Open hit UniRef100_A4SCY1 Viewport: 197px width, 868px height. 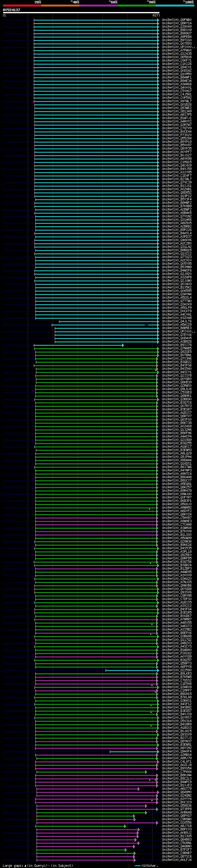tap(176, 372)
